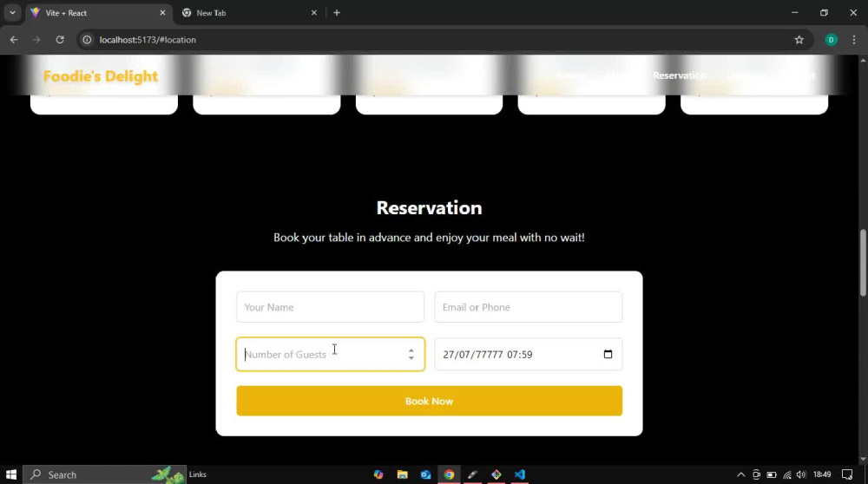Open the tab search dropdown arrow

[x=12, y=13]
